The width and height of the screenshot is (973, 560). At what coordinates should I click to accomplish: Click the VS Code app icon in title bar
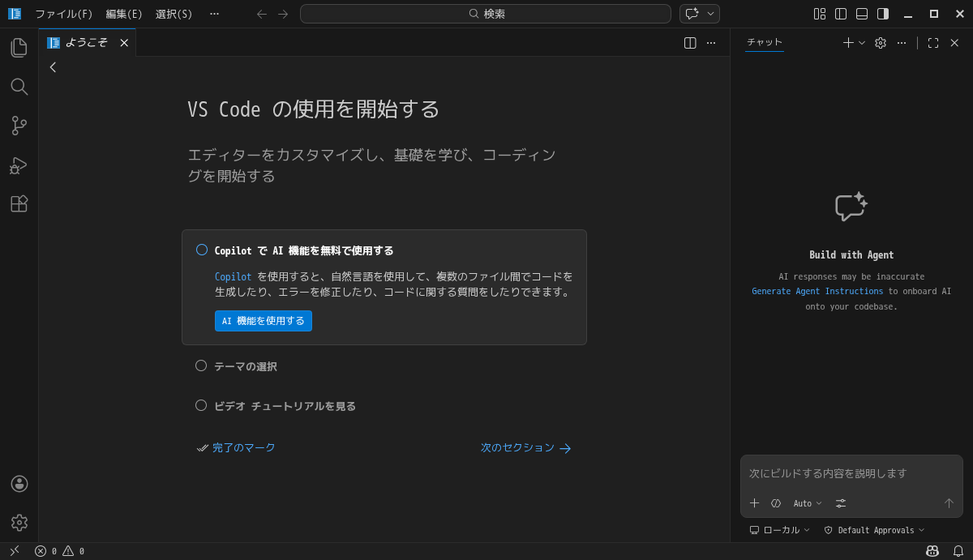tap(15, 14)
